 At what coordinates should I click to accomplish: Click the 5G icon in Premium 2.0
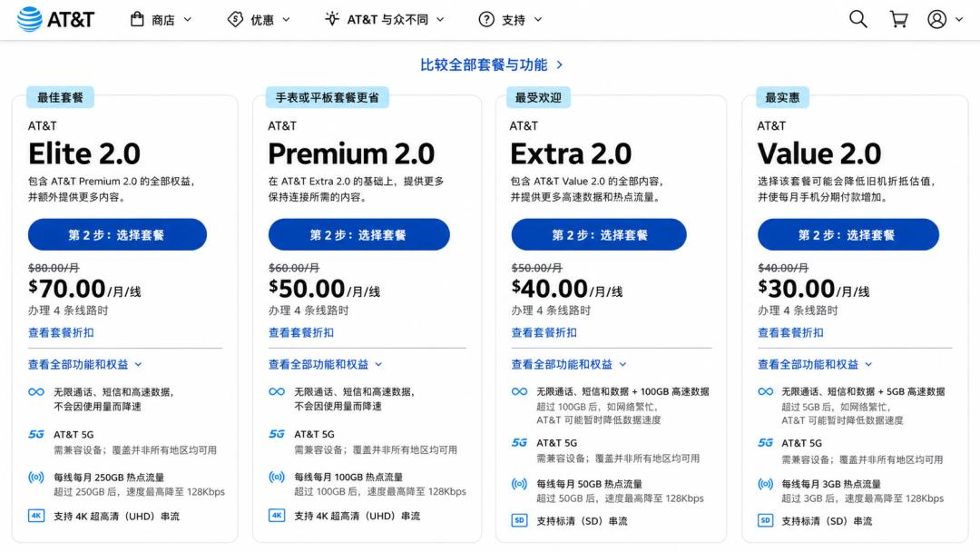tap(277, 434)
